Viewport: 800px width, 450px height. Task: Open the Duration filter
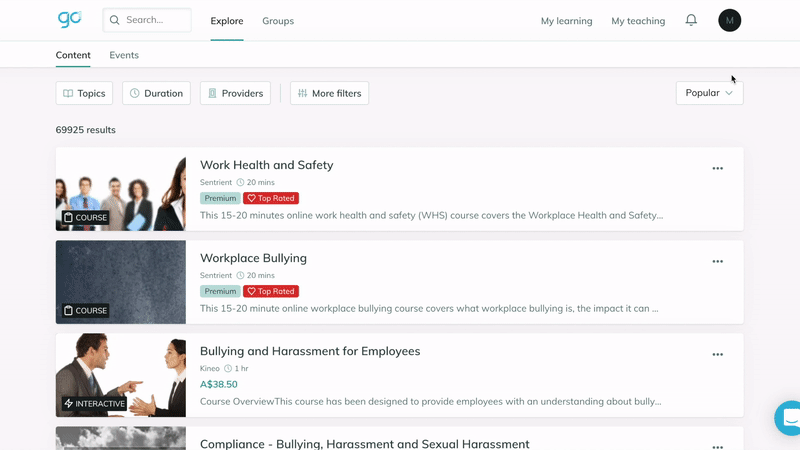[x=156, y=93]
